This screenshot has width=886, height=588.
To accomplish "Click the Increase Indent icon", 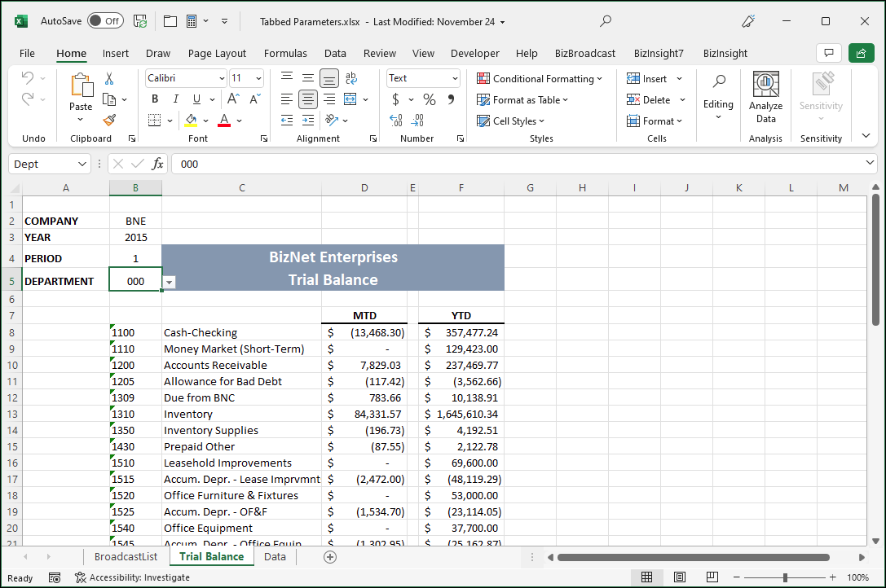I will pos(308,121).
